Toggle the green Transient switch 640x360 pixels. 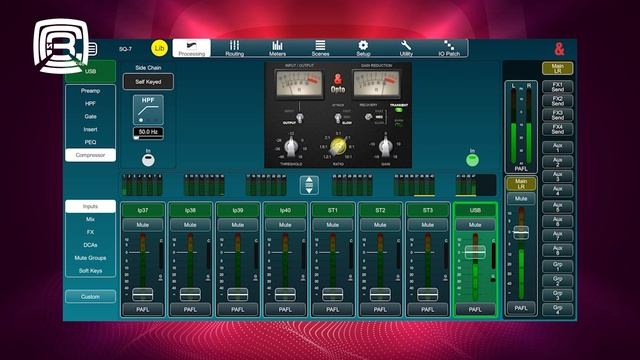tap(398, 110)
